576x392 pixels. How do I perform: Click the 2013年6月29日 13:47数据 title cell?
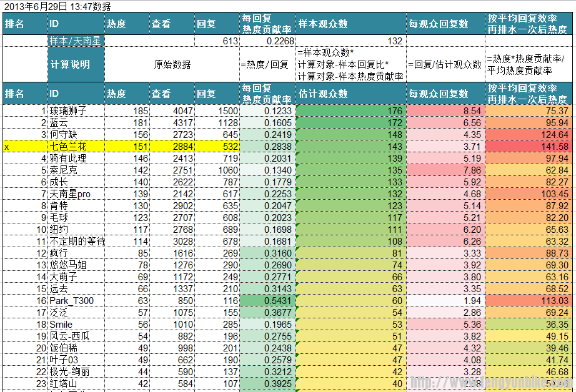pos(57,7)
